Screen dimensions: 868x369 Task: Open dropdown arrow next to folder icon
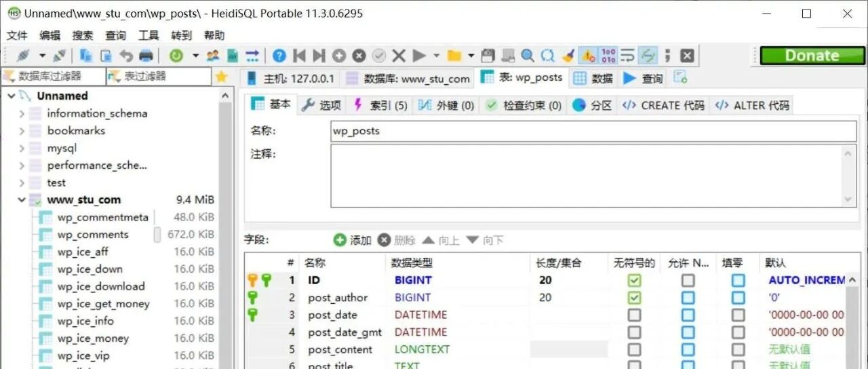coord(471,56)
